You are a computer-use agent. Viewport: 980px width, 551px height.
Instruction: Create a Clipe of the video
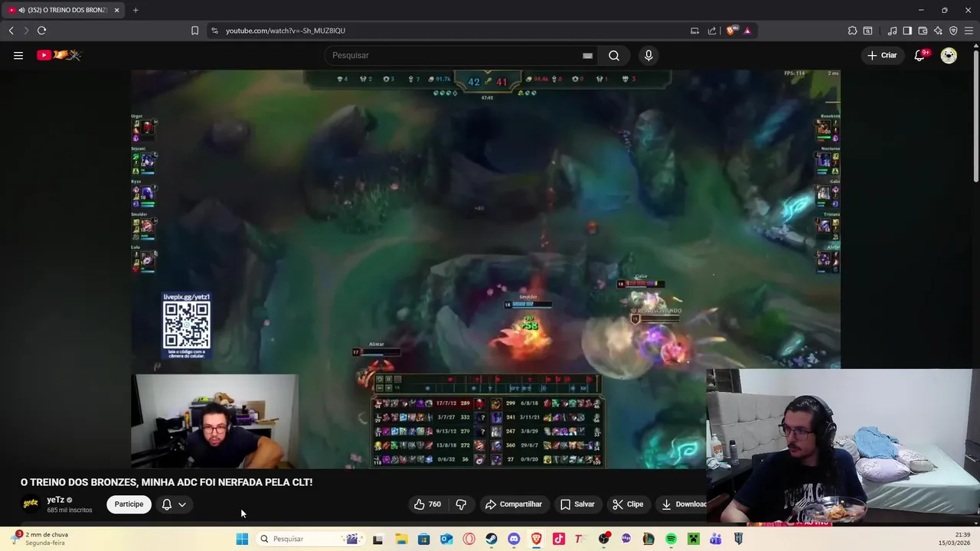click(x=628, y=504)
